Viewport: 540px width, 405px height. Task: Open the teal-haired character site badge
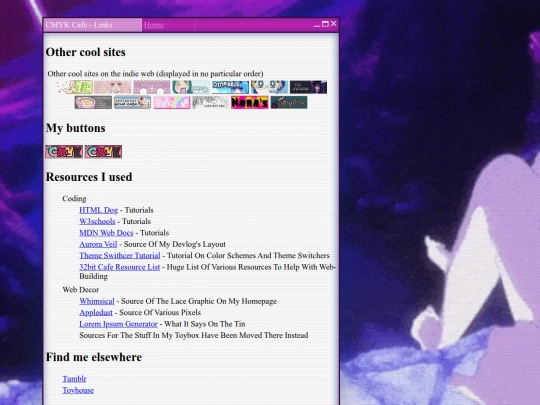click(191, 87)
